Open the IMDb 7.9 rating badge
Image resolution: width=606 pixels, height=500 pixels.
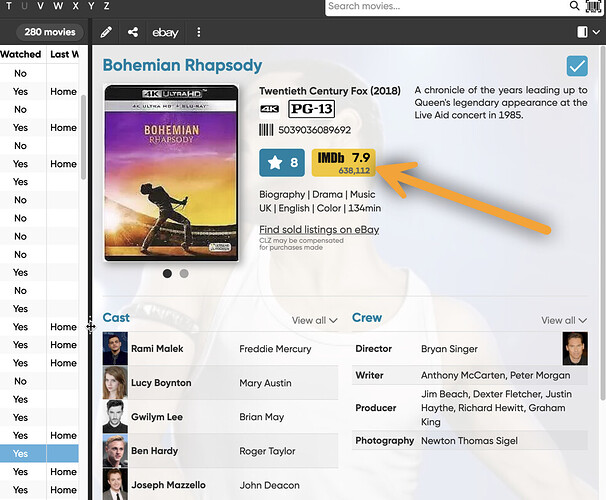click(x=343, y=162)
